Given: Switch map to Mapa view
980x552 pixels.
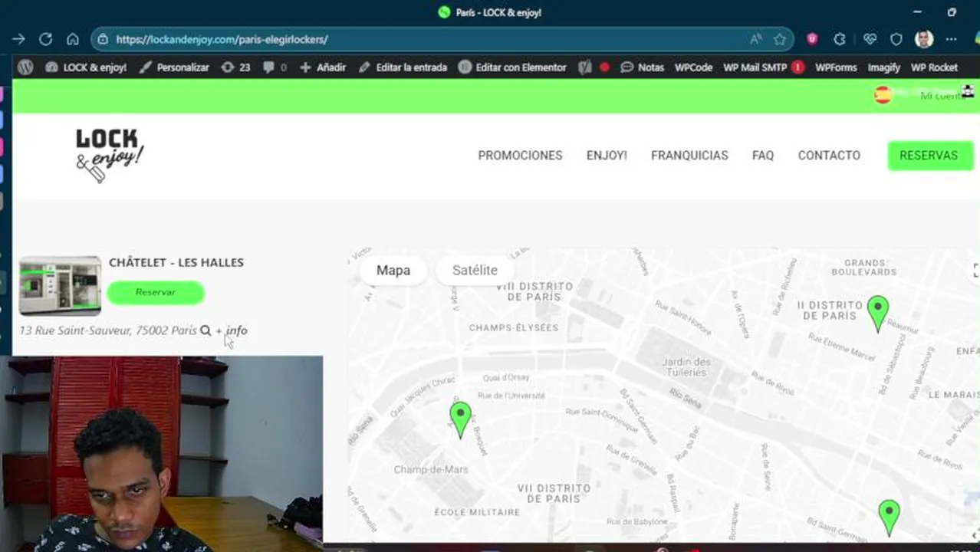Looking at the screenshot, I should (x=393, y=270).
